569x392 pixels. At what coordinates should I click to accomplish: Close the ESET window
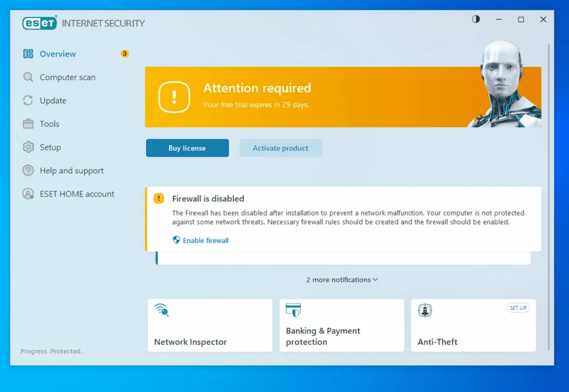click(x=543, y=19)
